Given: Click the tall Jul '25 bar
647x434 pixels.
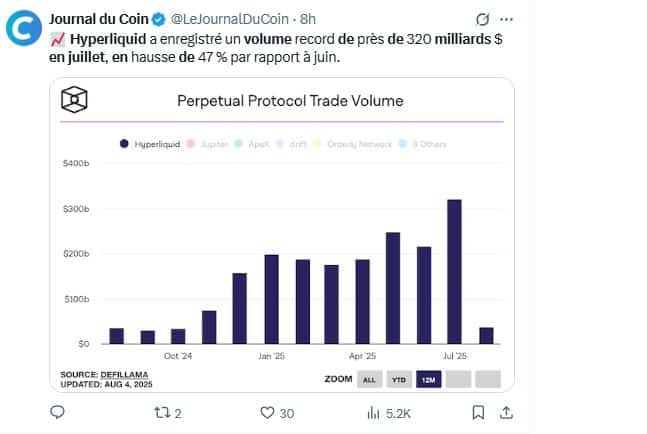Looking at the screenshot, I should (454, 271).
